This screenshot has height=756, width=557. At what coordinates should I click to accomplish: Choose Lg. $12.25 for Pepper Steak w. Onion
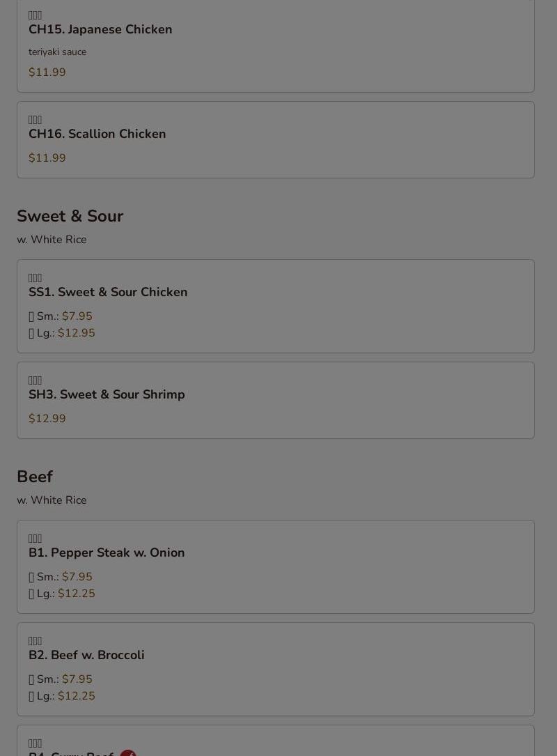point(62,594)
